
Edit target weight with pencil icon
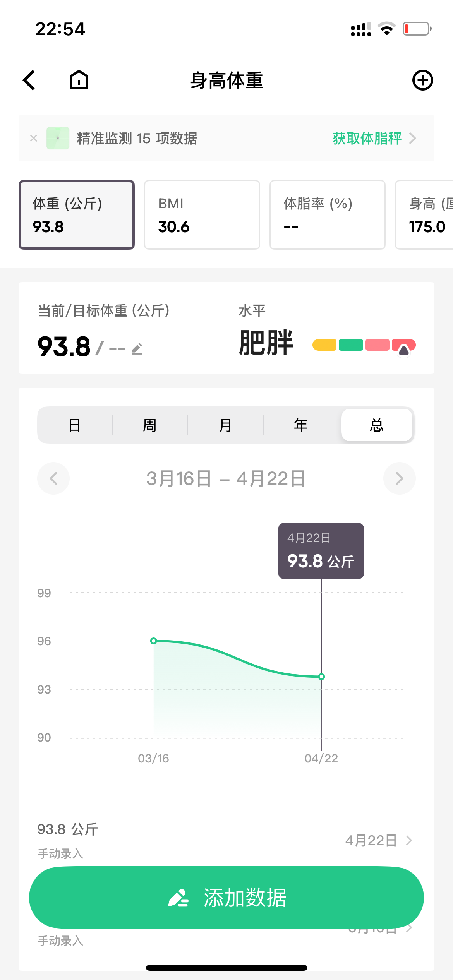[137, 349]
